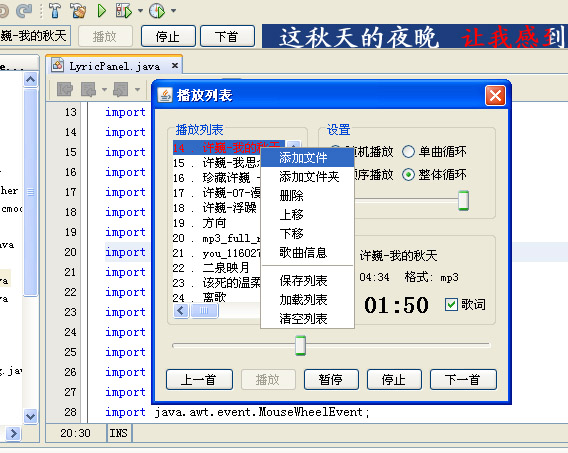Click the Debug Project icon
568x453 pixels.
tap(124, 11)
